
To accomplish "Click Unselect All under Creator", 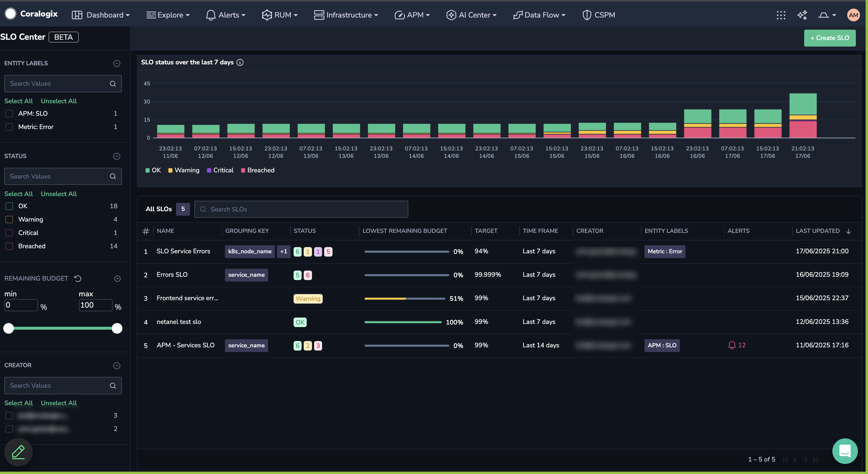I will tap(59, 403).
